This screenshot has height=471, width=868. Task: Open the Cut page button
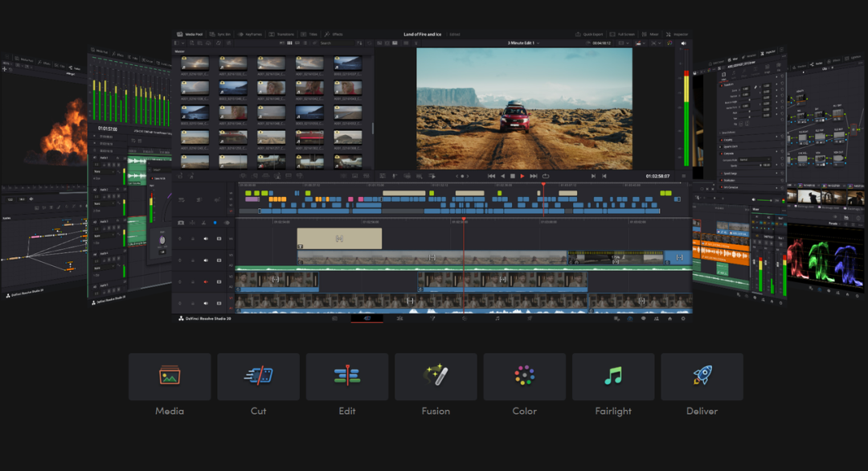pyautogui.click(x=259, y=376)
